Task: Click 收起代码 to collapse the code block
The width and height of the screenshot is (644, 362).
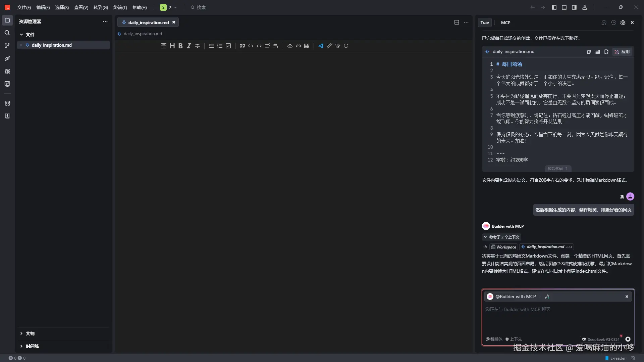Action: (558, 169)
